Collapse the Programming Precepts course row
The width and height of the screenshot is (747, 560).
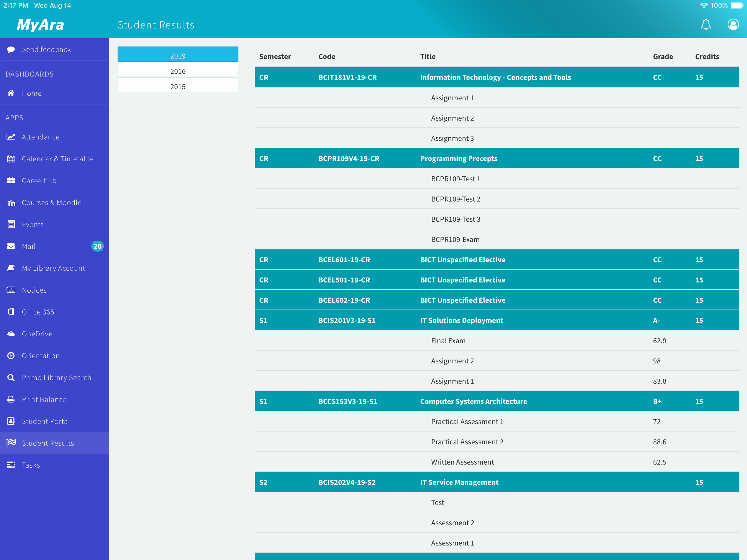497,158
